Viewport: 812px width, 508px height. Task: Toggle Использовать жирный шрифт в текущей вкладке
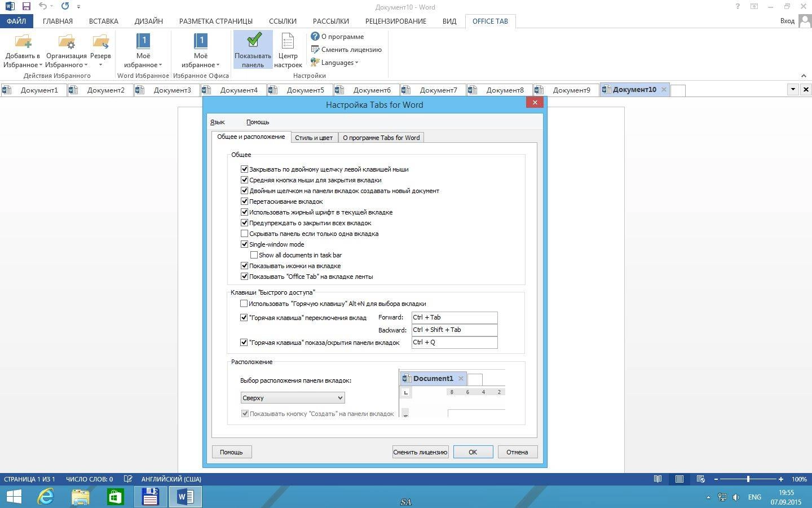pos(244,212)
